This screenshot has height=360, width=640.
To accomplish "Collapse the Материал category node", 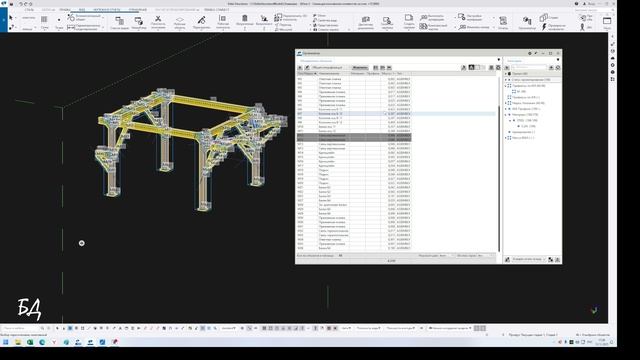I will (x=506, y=115).
